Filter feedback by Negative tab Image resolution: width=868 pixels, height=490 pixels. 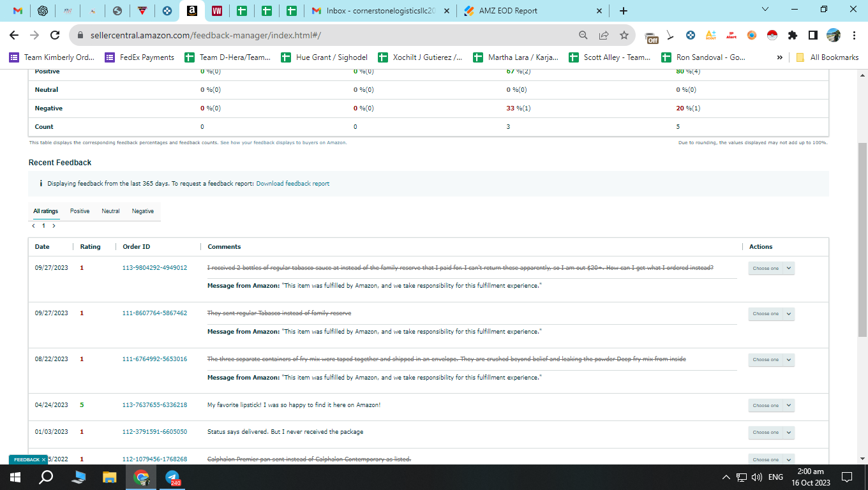(142, 211)
